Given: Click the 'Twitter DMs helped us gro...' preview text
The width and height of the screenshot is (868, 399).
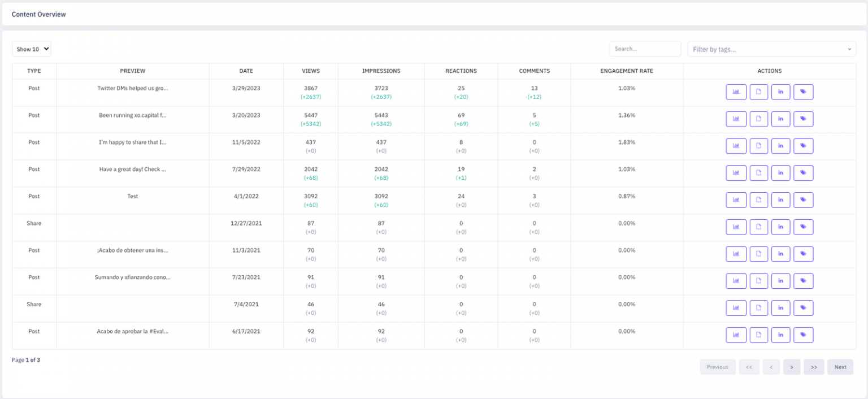Looking at the screenshot, I should [x=133, y=89].
